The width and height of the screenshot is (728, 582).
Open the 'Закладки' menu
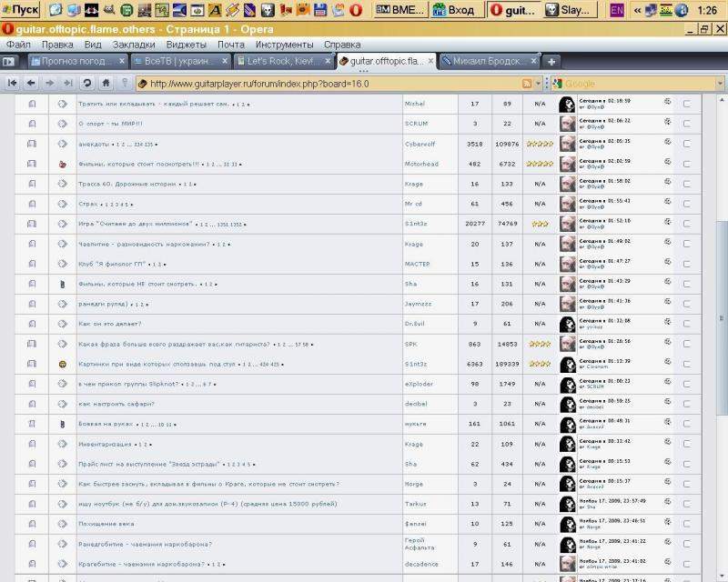134,45
